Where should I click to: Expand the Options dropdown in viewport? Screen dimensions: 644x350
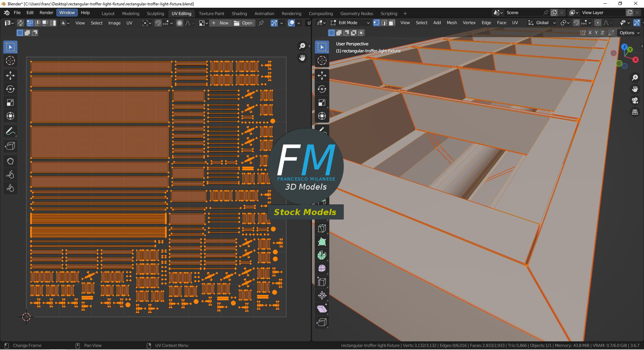(630, 33)
